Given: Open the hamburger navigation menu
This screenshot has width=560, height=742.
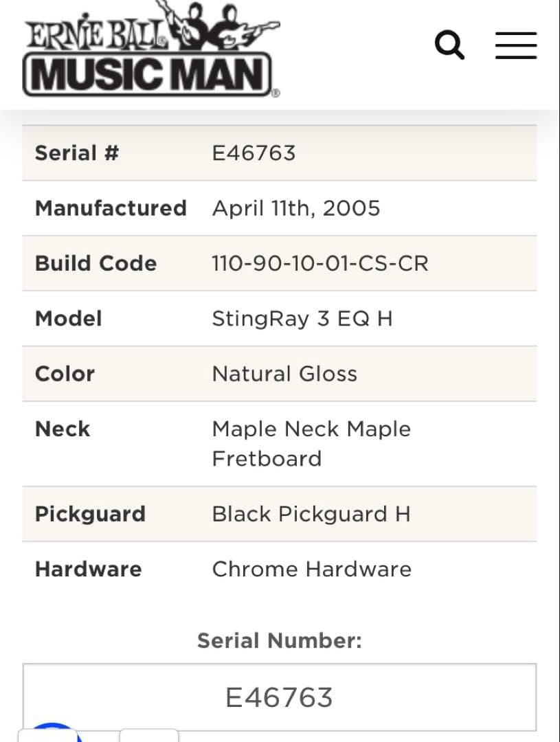Looking at the screenshot, I should (515, 45).
